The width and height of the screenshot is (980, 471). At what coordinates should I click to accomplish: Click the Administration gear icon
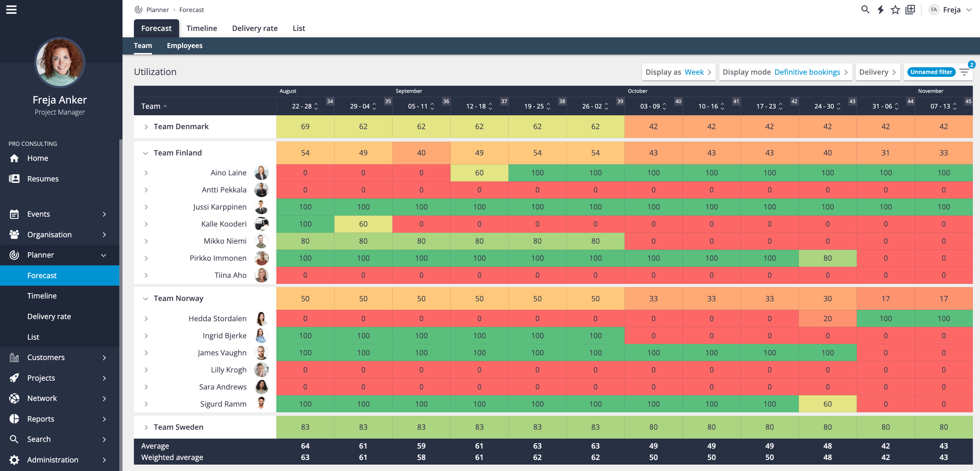point(14,460)
